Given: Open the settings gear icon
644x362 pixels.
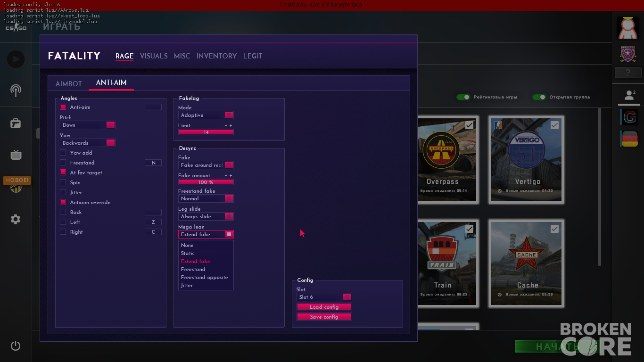Looking at the screenshot, I should pos(16,219).
